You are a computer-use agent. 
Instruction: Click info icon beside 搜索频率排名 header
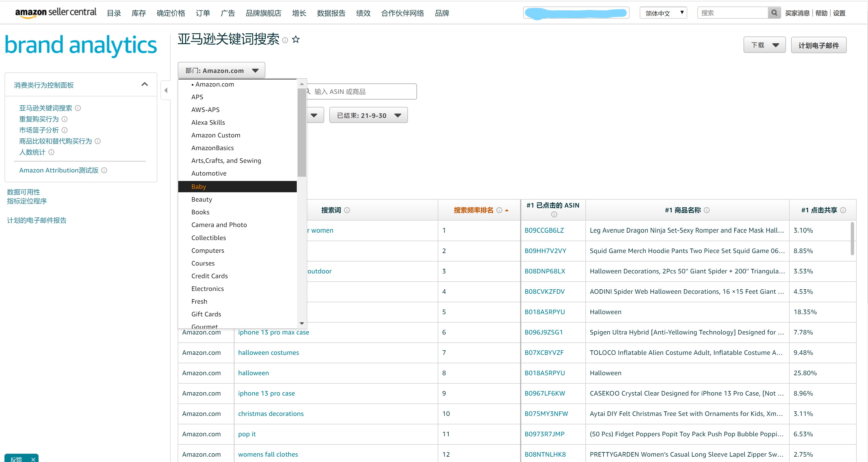[499, 210]
